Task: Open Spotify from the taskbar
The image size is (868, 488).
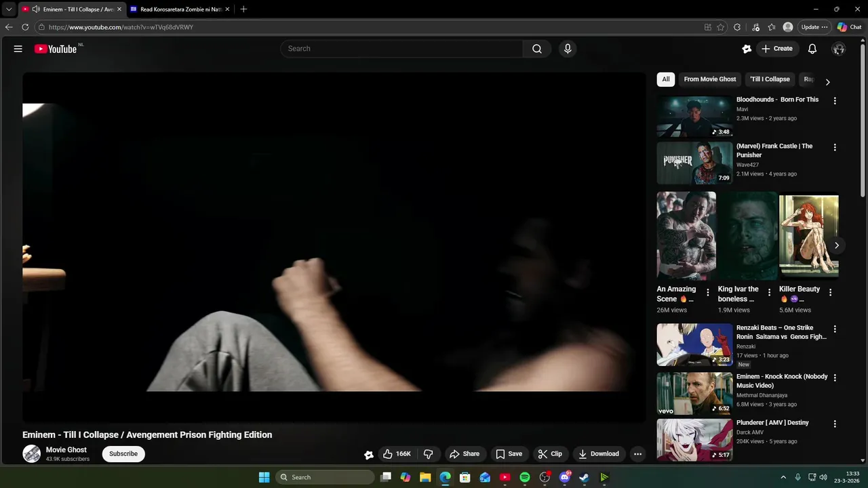Action: point(525,477)
